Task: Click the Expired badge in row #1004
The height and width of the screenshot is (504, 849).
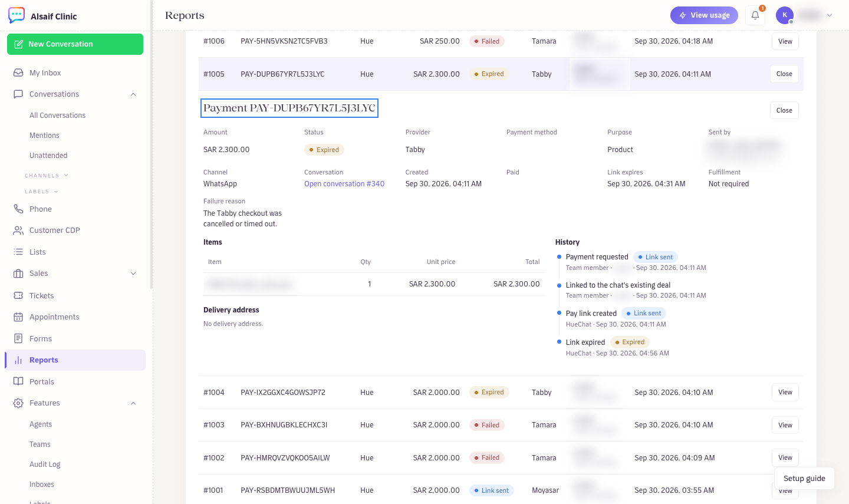Action: tap(489, 392)
